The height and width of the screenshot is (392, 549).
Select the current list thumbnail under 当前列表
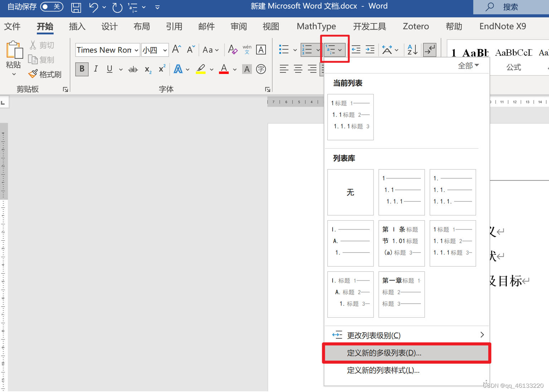[350, 117]
